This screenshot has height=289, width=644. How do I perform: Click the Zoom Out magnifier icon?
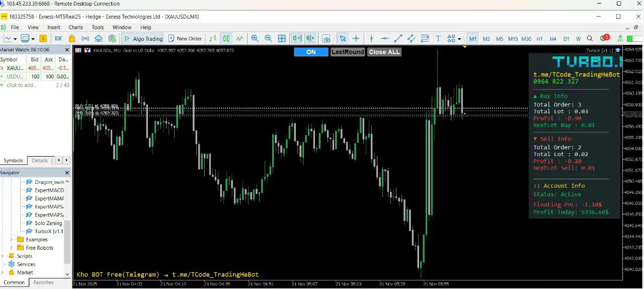point(268,38)
